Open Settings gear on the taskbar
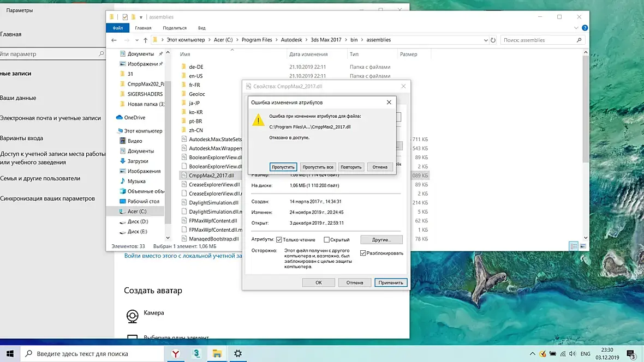The height and width of the screenshot is (362, 644). [238, 353]
